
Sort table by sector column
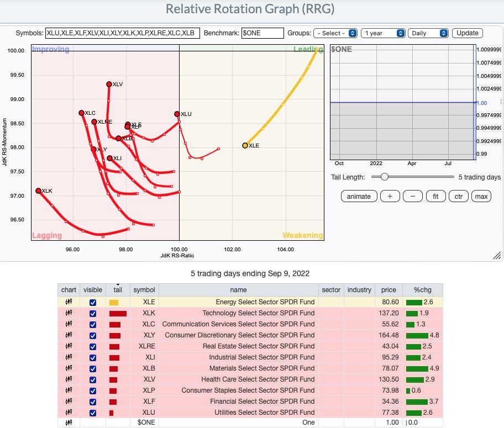(x=331, y=290)
